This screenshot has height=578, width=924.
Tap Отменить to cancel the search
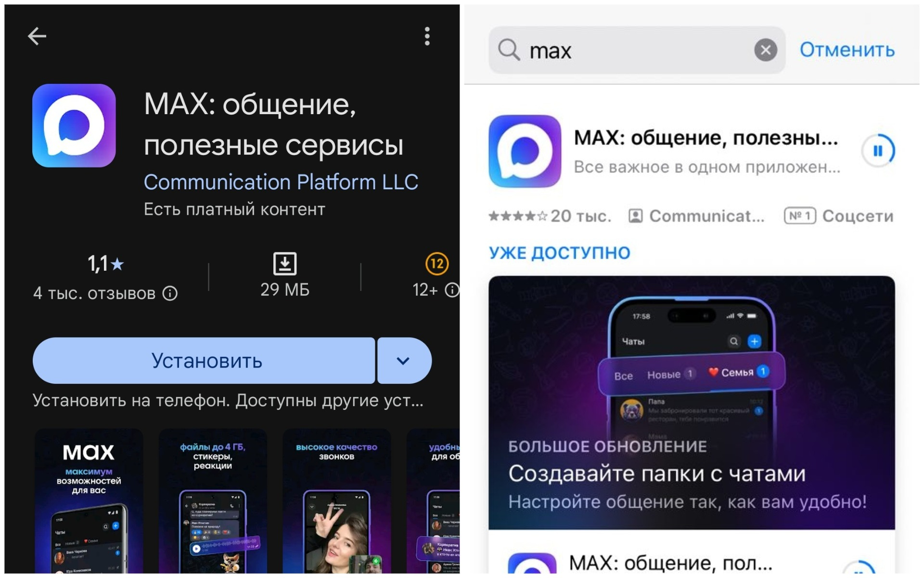click(x=847, y=50)
